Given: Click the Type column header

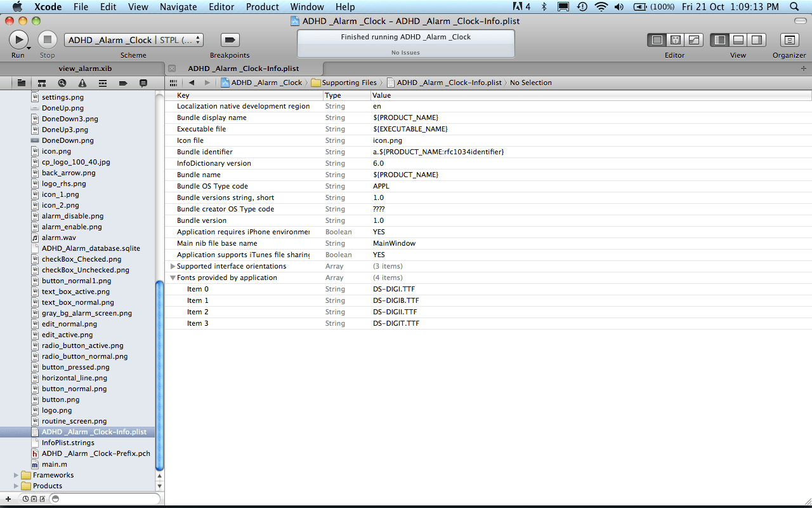Looking at the screenshot, I should pos(346,95).
